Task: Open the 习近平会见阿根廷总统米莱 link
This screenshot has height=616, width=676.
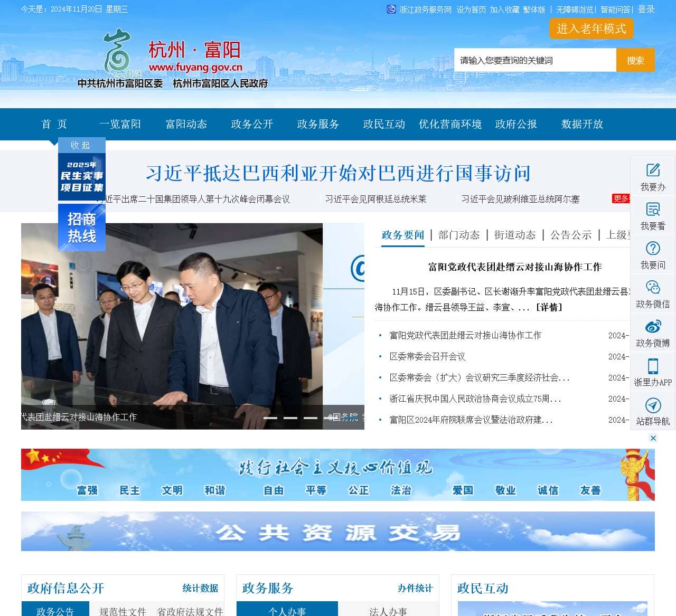Action: 375,199
